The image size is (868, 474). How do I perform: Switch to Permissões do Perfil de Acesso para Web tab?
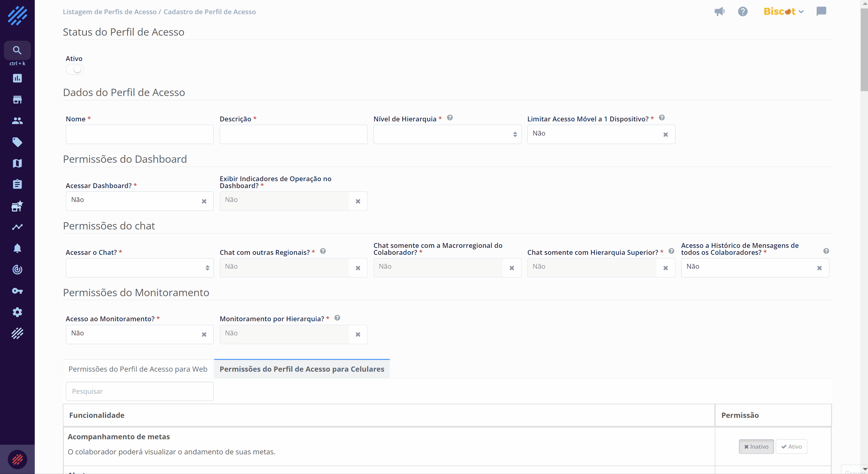138,369
